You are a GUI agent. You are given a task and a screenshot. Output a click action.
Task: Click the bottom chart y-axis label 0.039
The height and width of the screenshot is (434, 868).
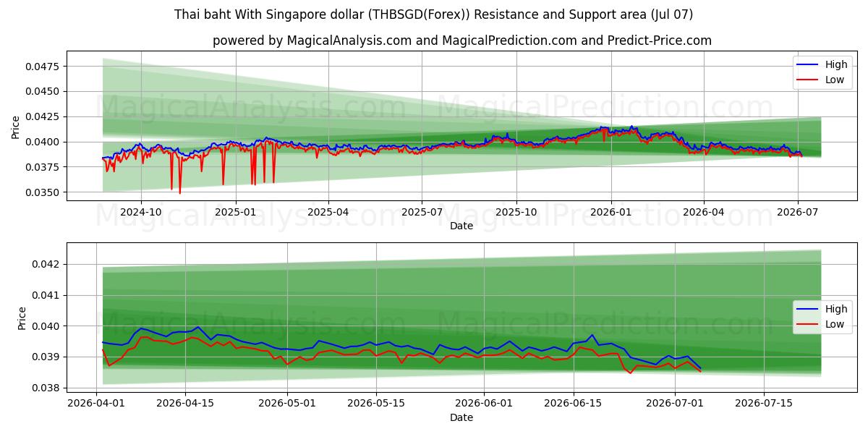point(47,357)
